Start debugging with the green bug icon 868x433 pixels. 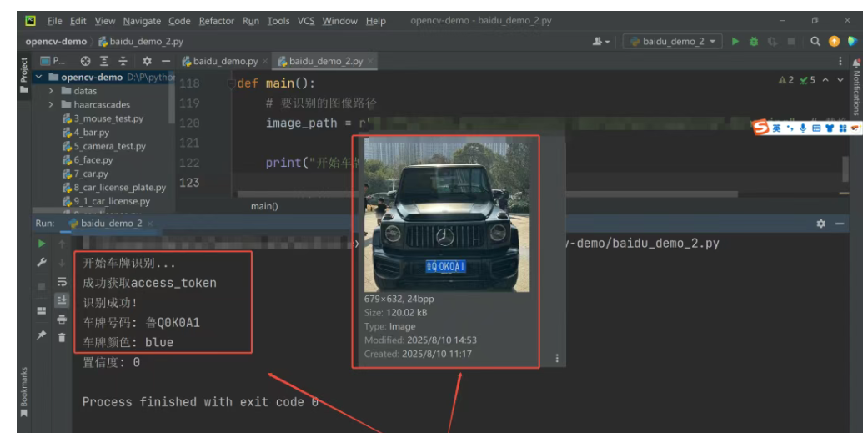(754, 42)
